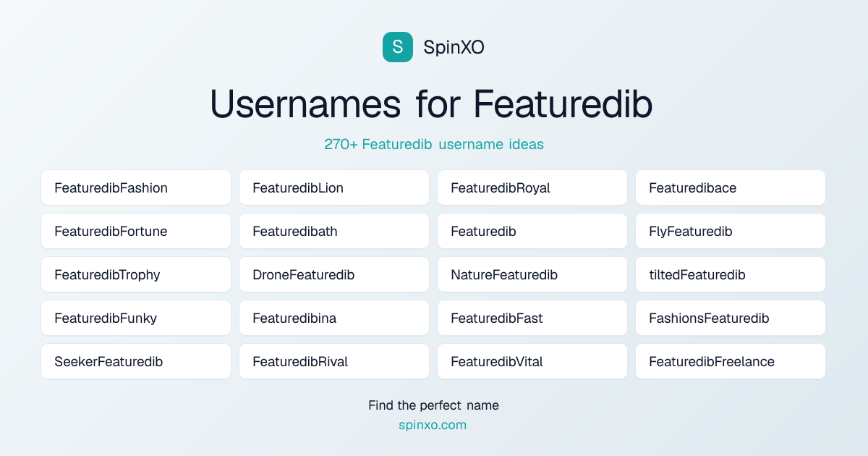Image resolution: width=868 pixels, height=456 pixels.
Task: Click the Find the perfect name text
Action: [433, 405]
